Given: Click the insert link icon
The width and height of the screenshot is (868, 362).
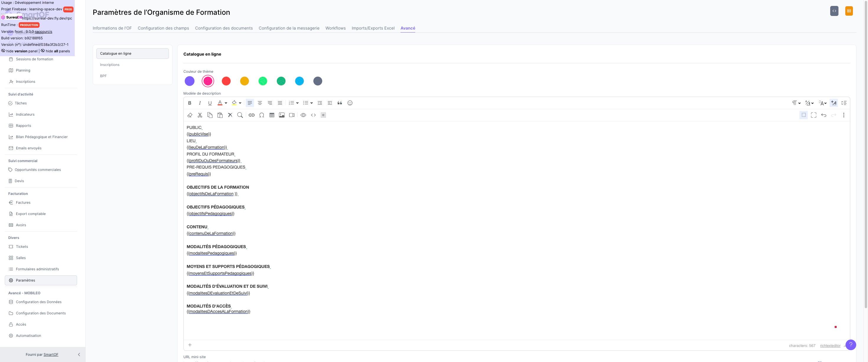Looking at the screenshot, I should [251, 115].
